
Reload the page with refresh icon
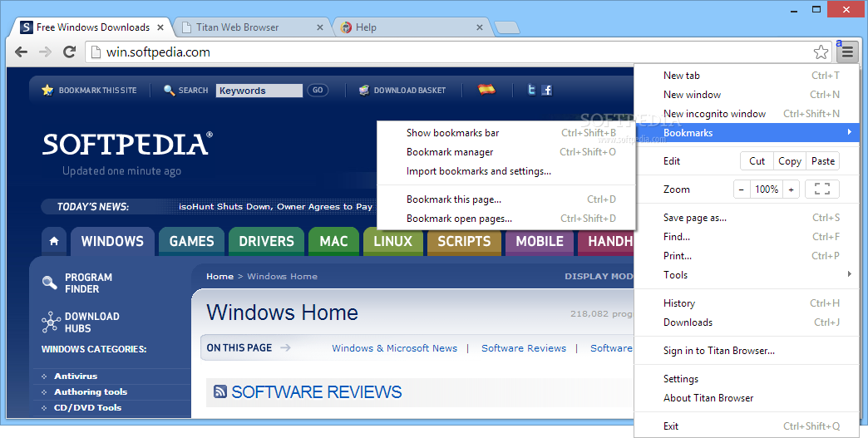pos(69,52)
